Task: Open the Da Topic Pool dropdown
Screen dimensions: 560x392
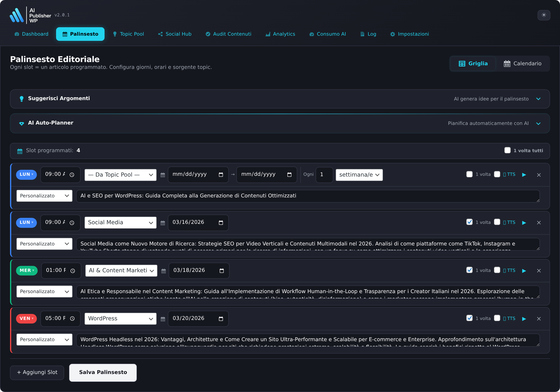Action: (x=120, y=175)
